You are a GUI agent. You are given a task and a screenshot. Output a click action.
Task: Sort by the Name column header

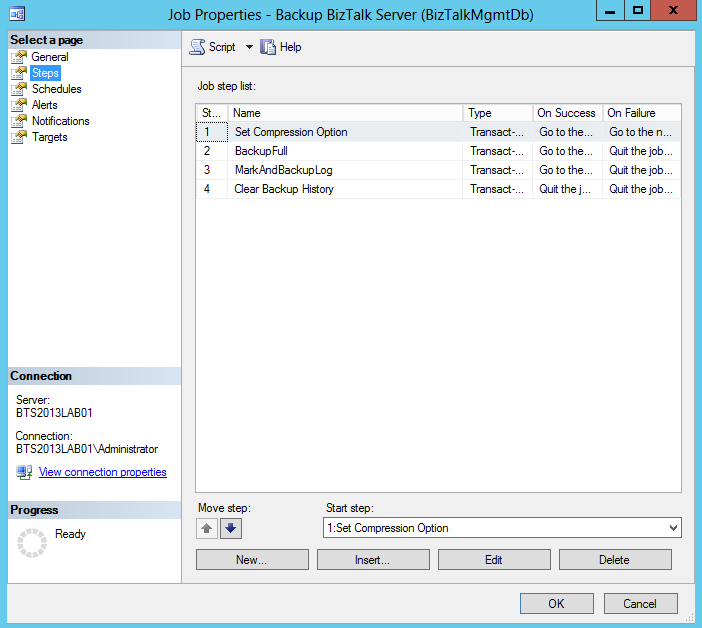345,113
